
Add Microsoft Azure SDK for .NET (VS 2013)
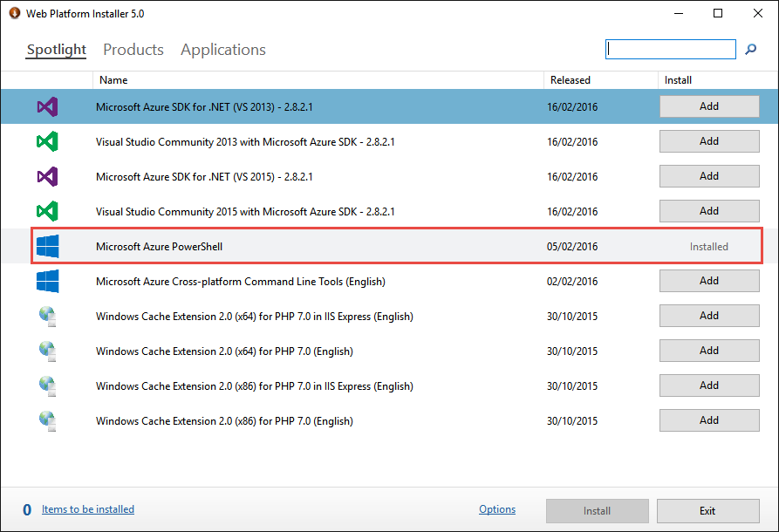[x=708, y=106]
